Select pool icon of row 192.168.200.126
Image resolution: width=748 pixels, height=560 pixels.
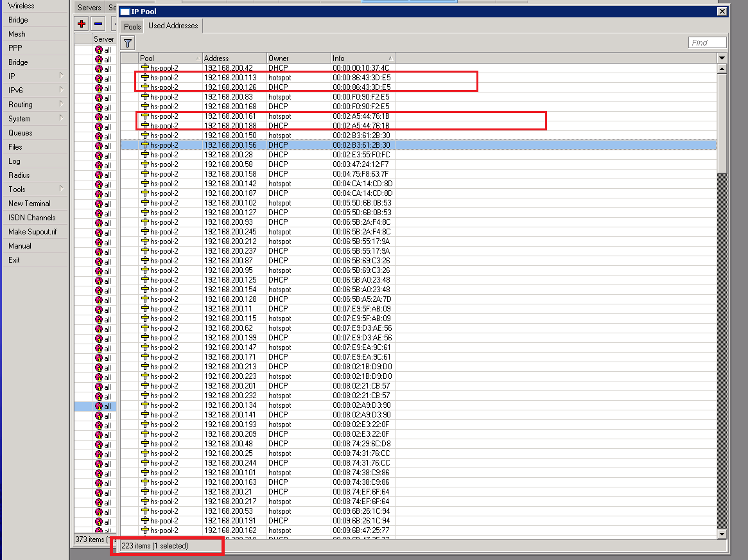click(145, 87)
